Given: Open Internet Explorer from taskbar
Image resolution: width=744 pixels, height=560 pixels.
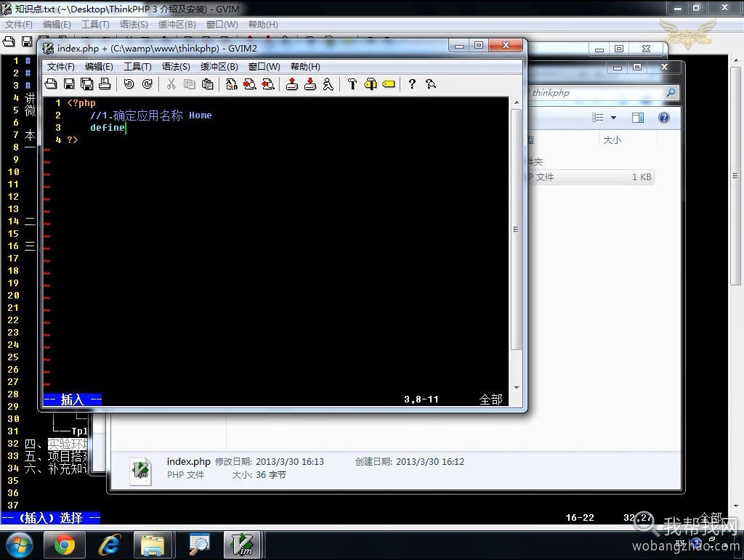Looking at the screenshot, I should tap(109, 545).
